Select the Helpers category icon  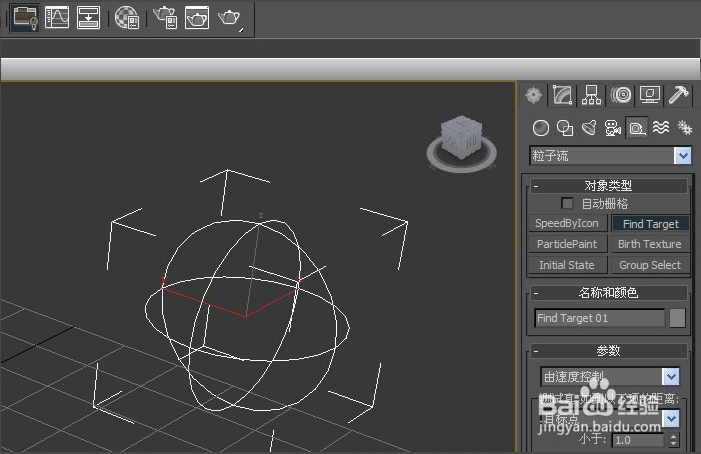point(637,129)
